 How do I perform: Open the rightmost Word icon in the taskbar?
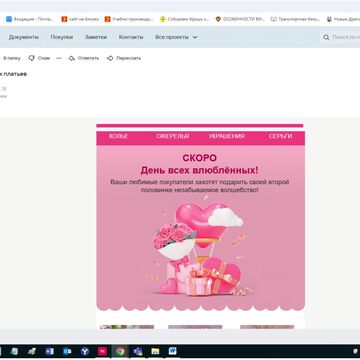(x=173, y=351)
